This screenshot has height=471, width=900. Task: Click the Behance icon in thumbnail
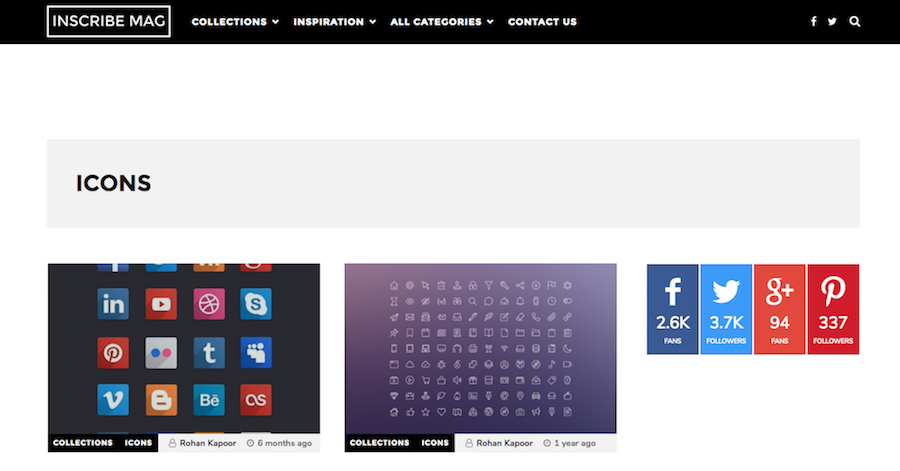[209, 400]
